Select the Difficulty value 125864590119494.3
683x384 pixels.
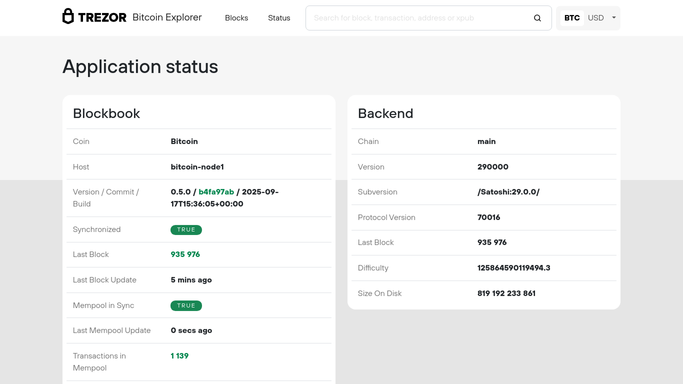point(514,268)
